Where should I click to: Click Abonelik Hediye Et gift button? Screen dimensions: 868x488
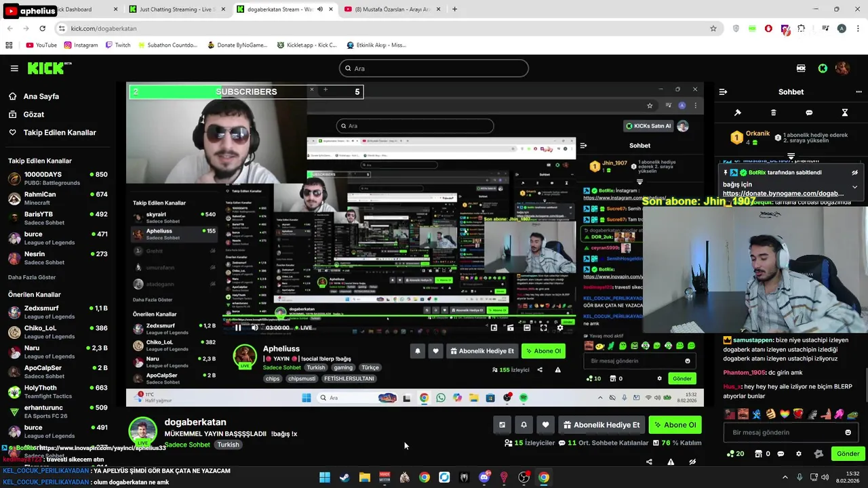[x=601, y=425]
